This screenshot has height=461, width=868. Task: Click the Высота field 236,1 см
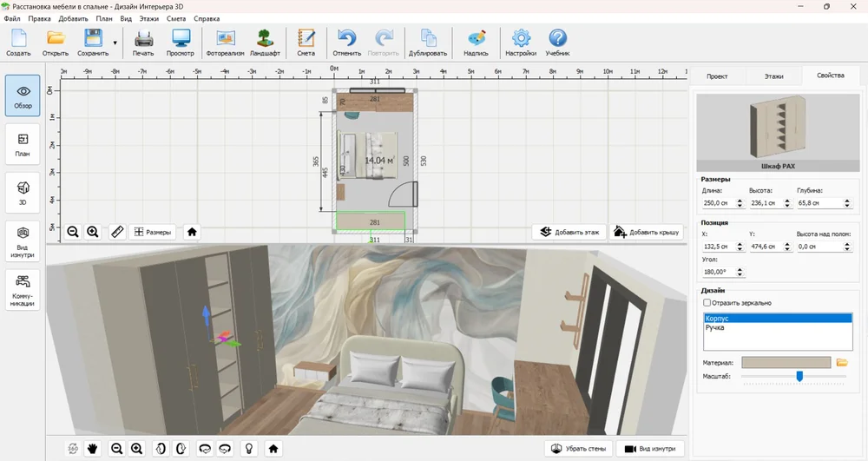pos(766,203)
